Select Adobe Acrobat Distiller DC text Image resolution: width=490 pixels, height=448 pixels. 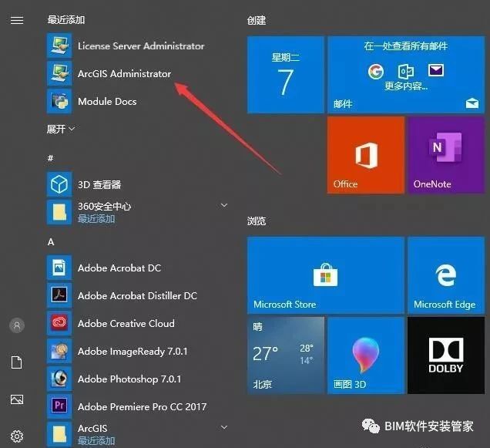coord(137,295)
